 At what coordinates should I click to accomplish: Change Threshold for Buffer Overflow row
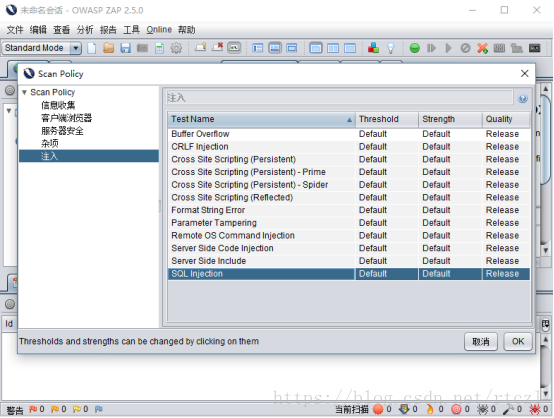(x=387, y=134)
